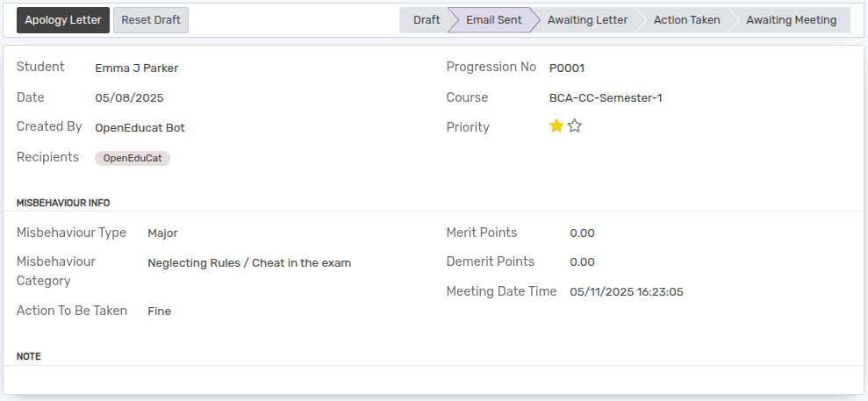The width and height of the screenshot is (868, 401).
Task: Click the Date field value 05/08/2025
Action: coord(130,98)
